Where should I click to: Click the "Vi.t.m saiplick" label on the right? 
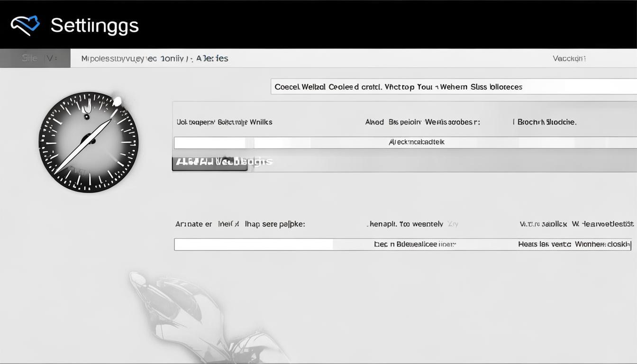pyautogui.click(x=543, y=224)
